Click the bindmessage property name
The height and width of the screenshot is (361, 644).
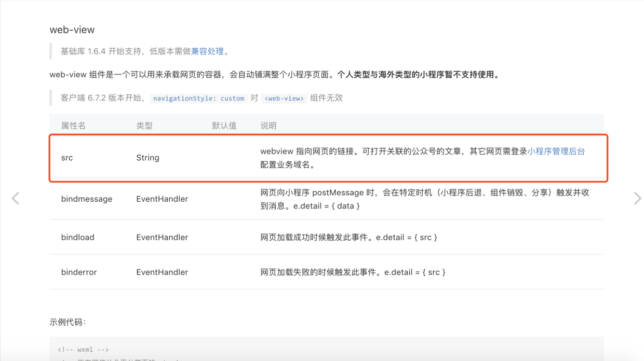click(86, 199)
